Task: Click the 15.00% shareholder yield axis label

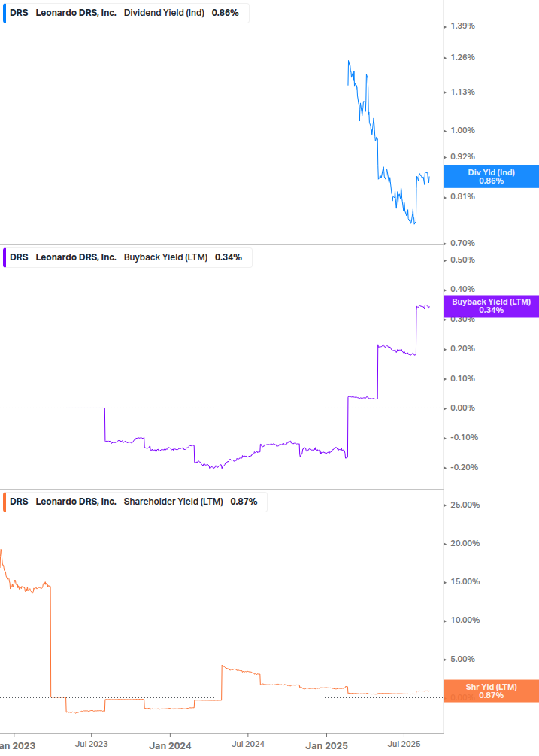Action: point(465,582)
